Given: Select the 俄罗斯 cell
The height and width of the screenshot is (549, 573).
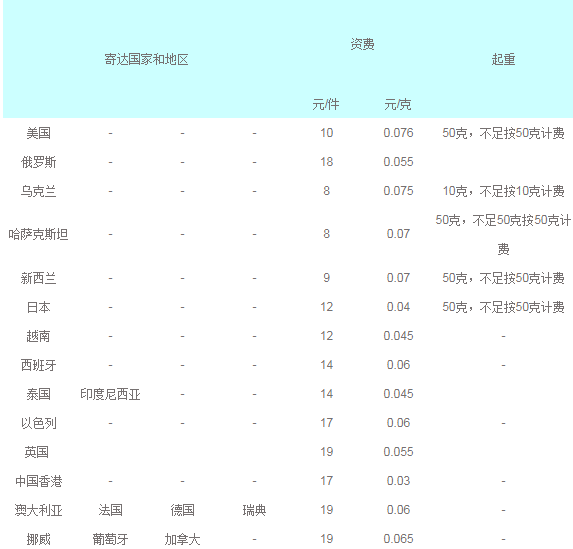Looking at the screenshot, I should tap(38, 162).
